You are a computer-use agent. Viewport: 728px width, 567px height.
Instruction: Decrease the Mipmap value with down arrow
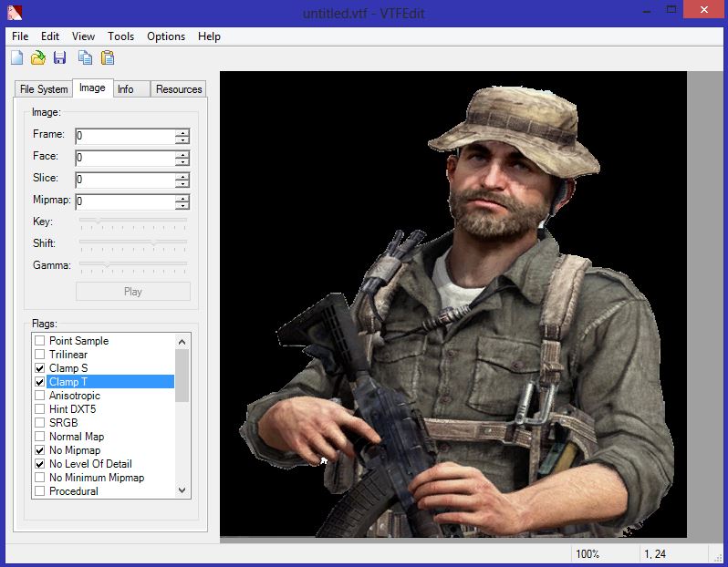[x=182, y=205]
